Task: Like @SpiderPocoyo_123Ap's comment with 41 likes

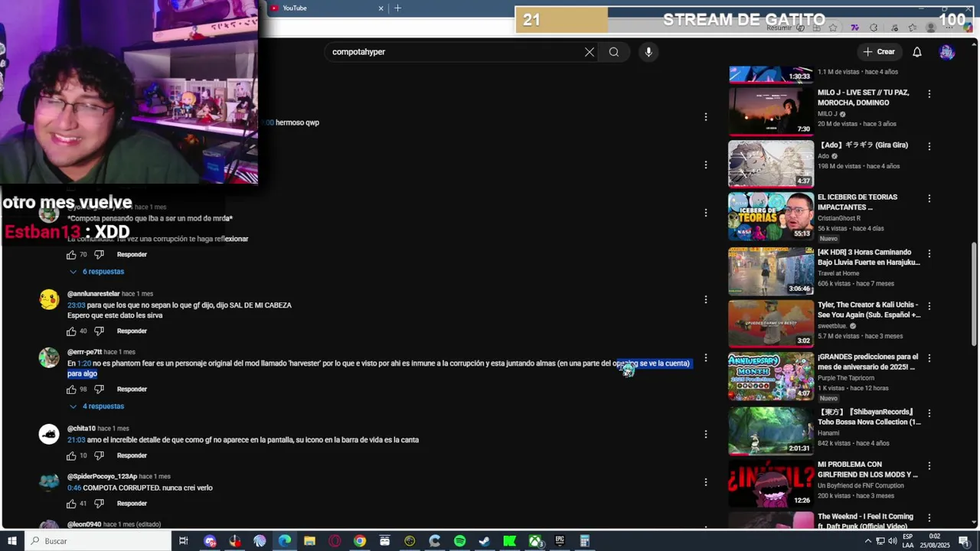Action: (71, 504)
